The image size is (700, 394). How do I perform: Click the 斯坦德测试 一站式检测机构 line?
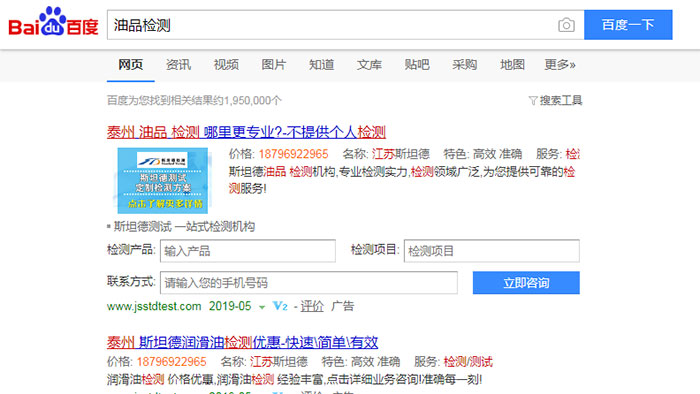184,227
